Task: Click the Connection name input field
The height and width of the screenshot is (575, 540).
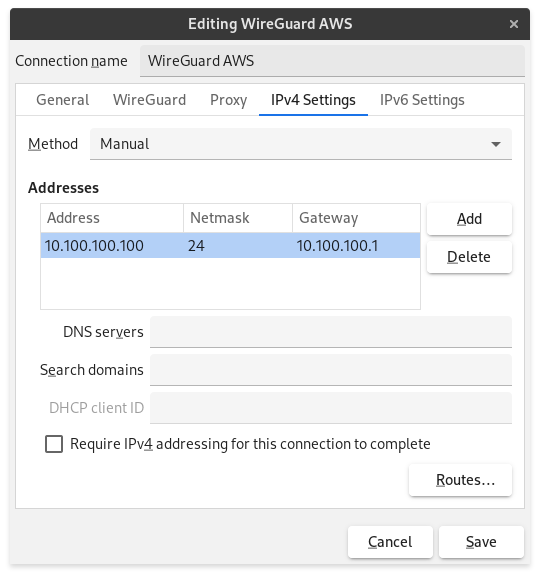Action: 332,61
